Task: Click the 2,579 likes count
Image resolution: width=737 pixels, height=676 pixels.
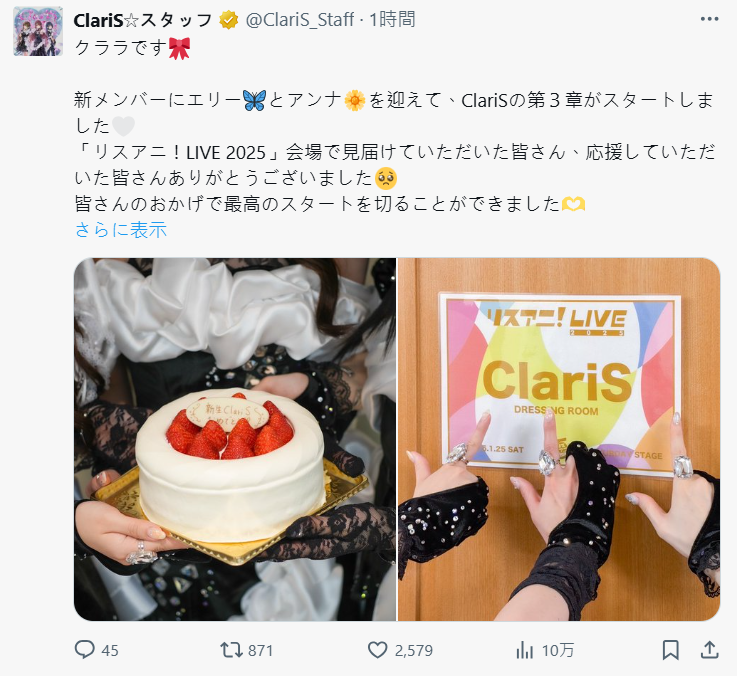Action: [414, 651]
